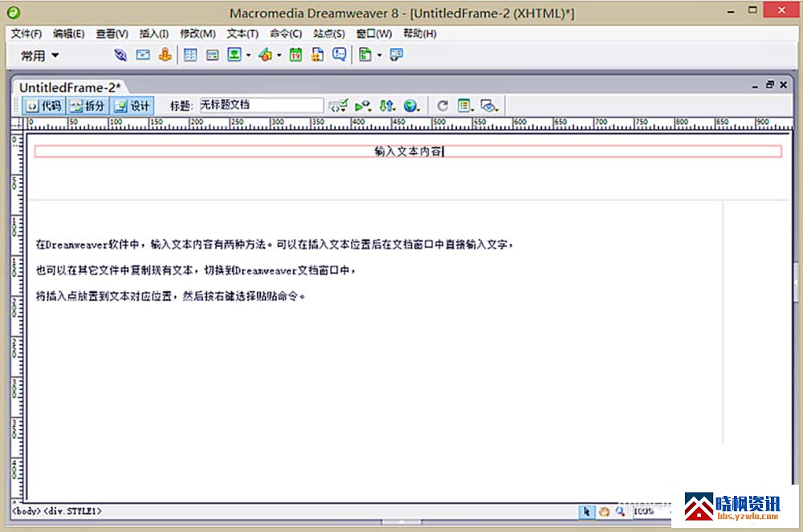The width and height of the screenshot is (803, 532).
Task: Click the horizontal ruler above the document
Action: pos(410,124)
